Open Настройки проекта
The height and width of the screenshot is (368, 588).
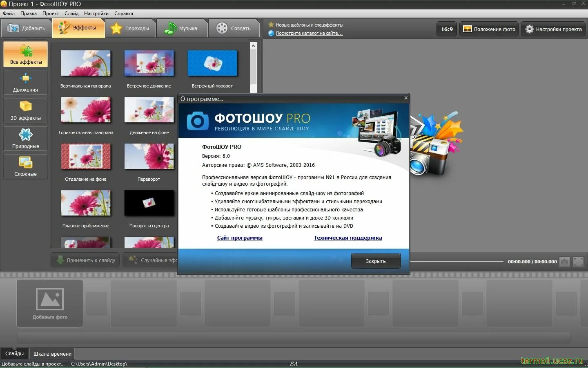pyautogui.click(x=553, y=29)
